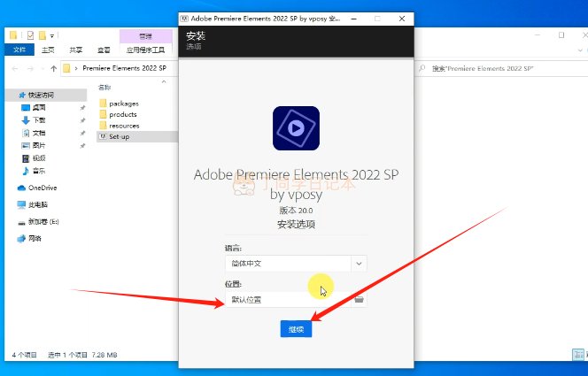Click the folder browse icon next to 默认位置
The width and height of the screenshot is (588, 376).
(x=360, y=299)
